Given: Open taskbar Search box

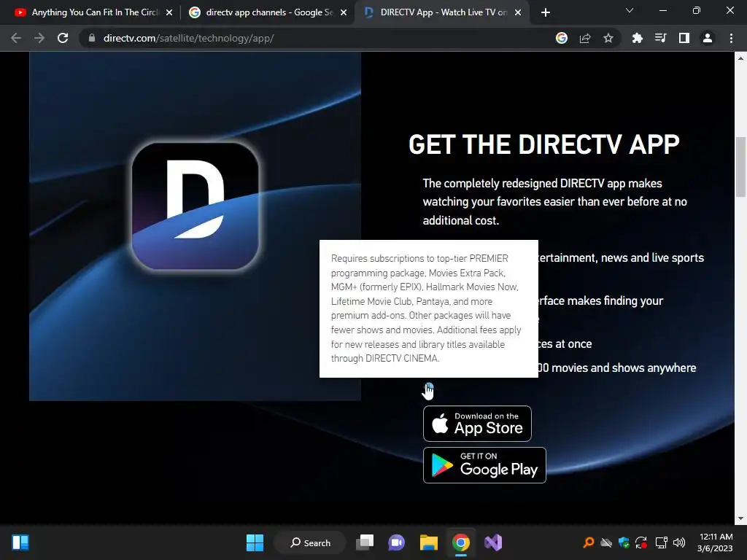Looking at the screenshot, I should 310,542.
